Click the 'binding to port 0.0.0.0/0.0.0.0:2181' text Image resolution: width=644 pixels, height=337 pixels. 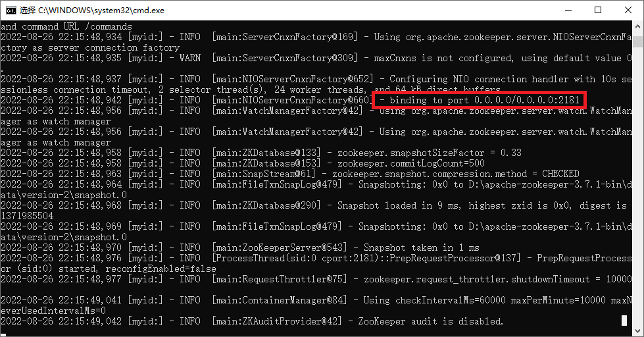tap(484, 100)
